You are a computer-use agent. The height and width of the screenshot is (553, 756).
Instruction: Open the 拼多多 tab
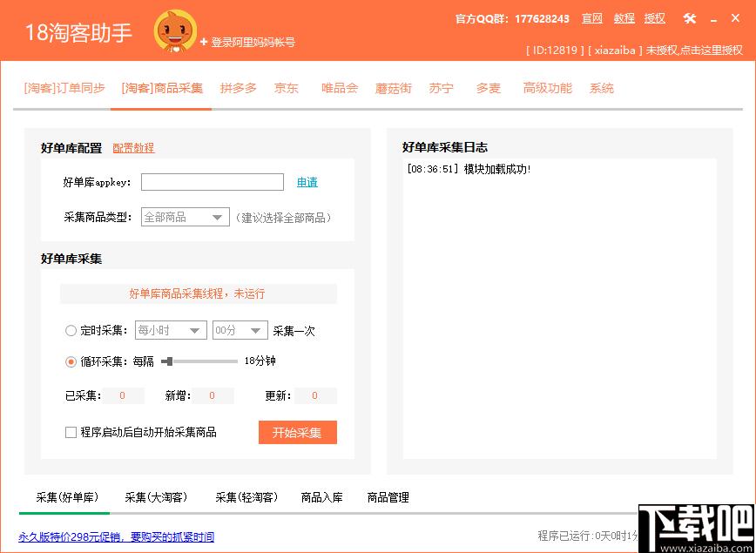(x=238, y=88)
